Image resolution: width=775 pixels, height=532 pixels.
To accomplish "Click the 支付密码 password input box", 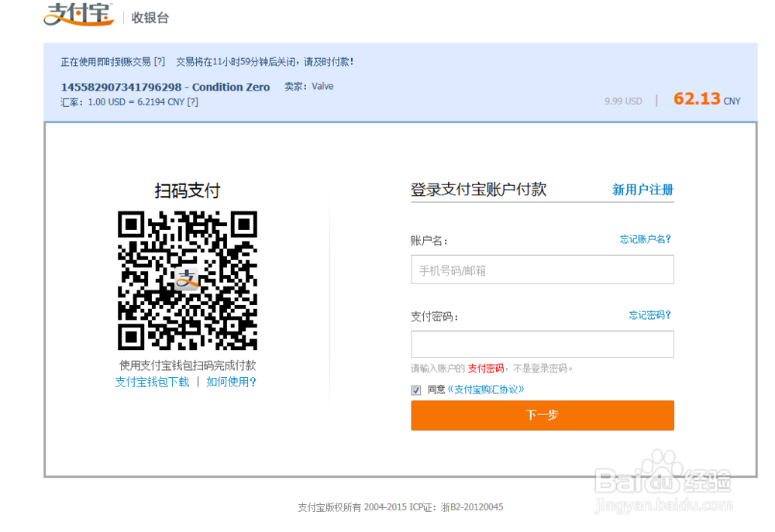I will (x=542, y=344).
